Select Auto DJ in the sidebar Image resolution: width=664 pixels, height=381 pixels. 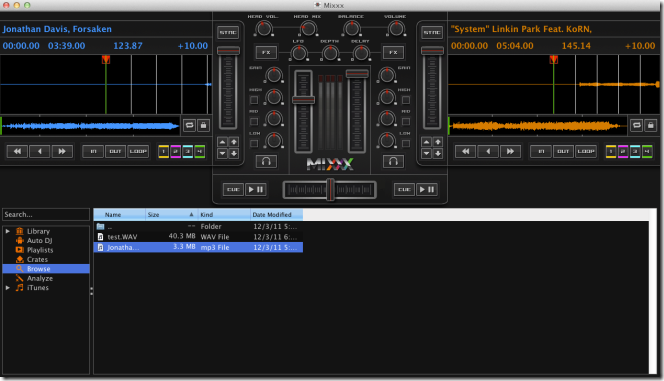(39, 240)
